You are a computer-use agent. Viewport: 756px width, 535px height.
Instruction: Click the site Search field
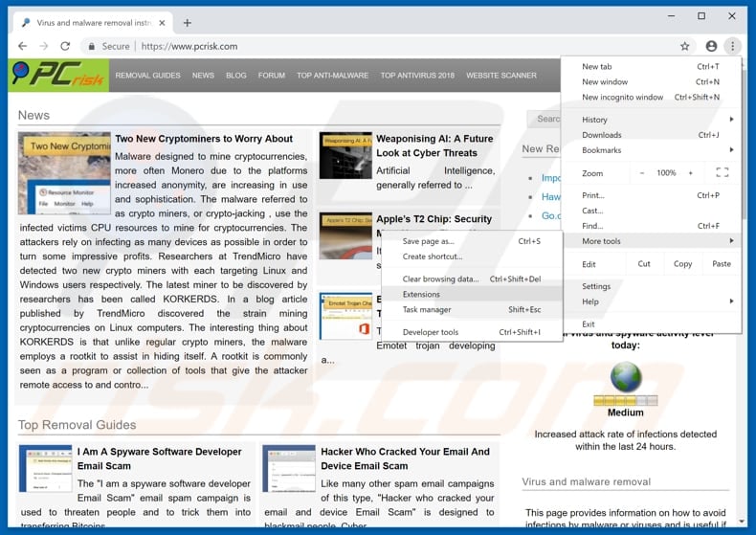pyautogui.click(x=544, y=119)
